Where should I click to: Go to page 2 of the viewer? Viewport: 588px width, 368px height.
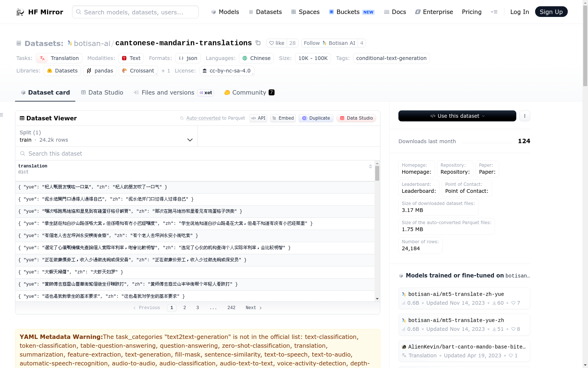184,308
